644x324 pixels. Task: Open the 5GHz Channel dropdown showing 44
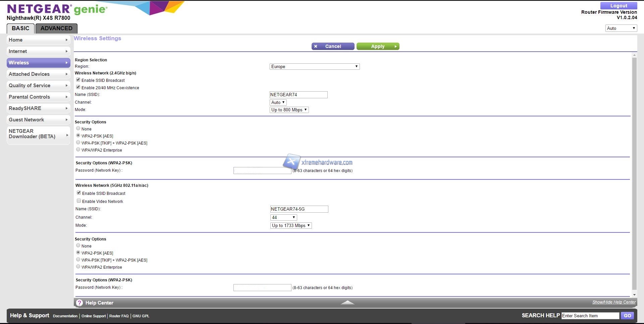[283, 217]
